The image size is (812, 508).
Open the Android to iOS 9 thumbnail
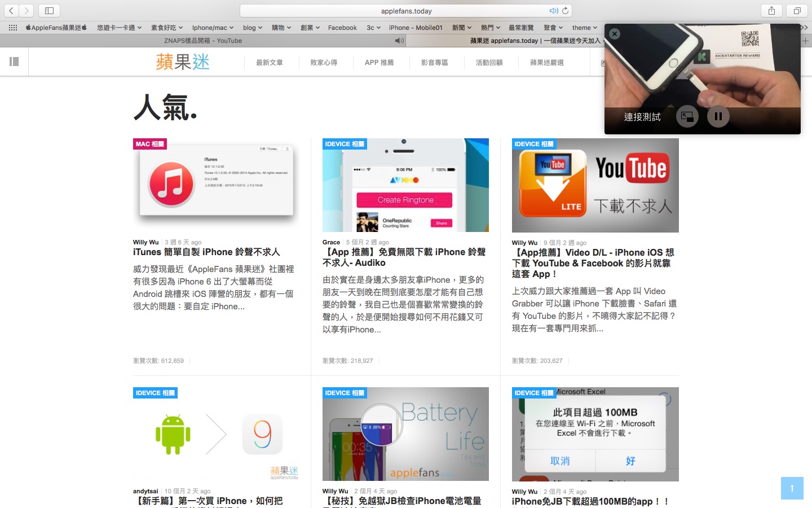(216, 434)
